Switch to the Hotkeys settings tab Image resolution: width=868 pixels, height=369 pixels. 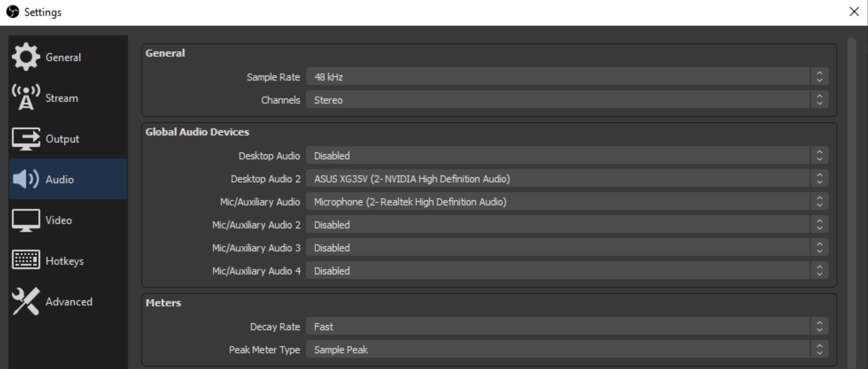64,260
